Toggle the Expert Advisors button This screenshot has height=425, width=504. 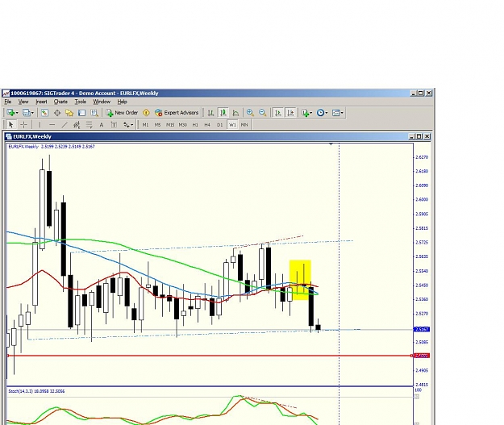(177, 113)
